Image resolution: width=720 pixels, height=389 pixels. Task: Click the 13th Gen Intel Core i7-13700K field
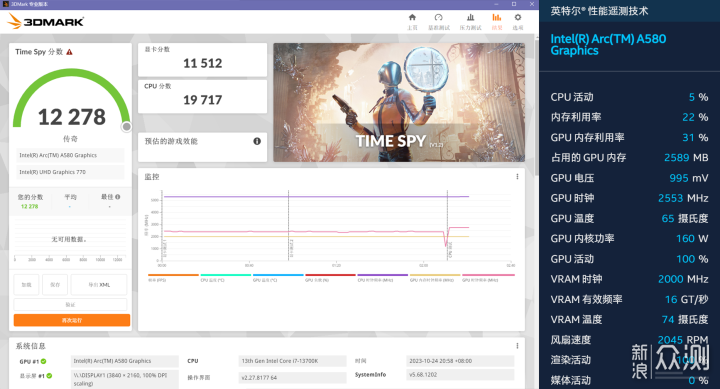292,361
